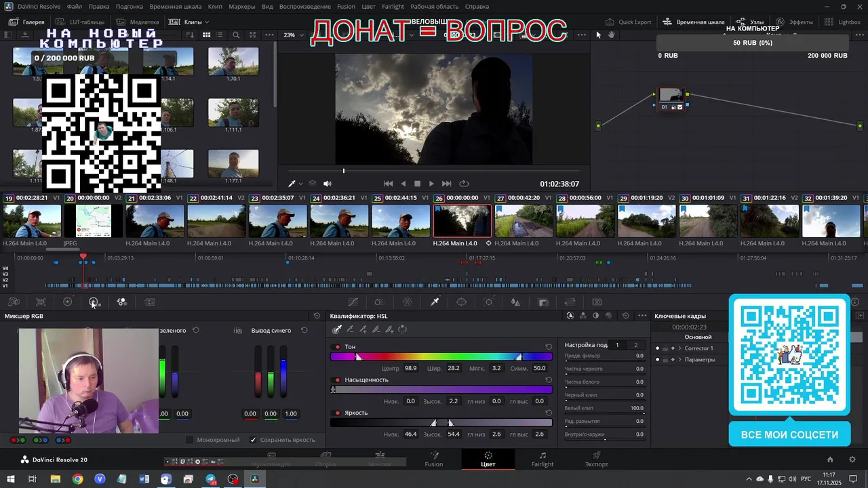Switch gallery to grid thumbnail view

click(206, 35)
